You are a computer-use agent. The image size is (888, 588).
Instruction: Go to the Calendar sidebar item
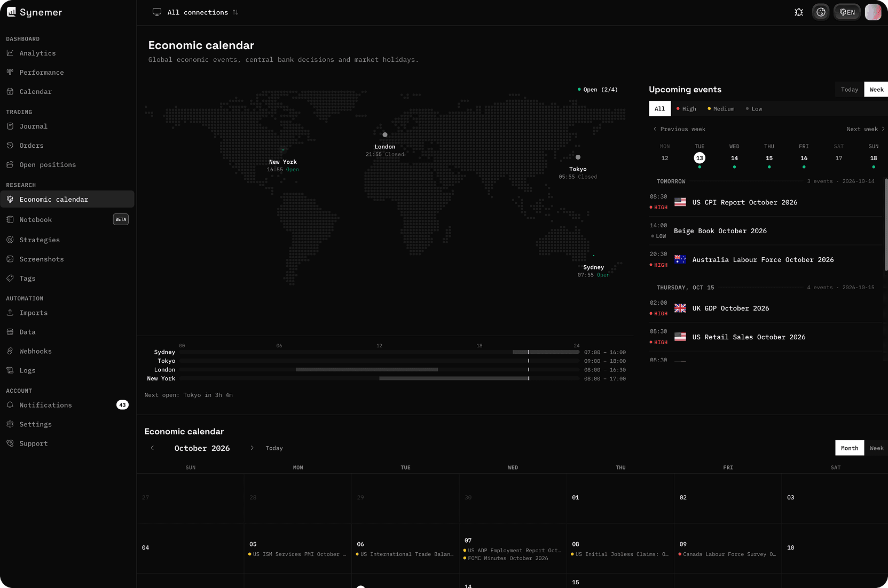67,92
